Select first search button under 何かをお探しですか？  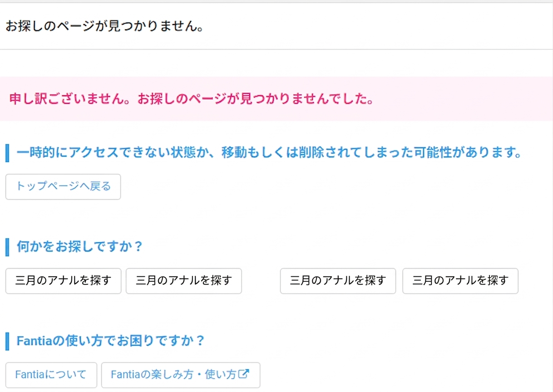tap(63, 281)
